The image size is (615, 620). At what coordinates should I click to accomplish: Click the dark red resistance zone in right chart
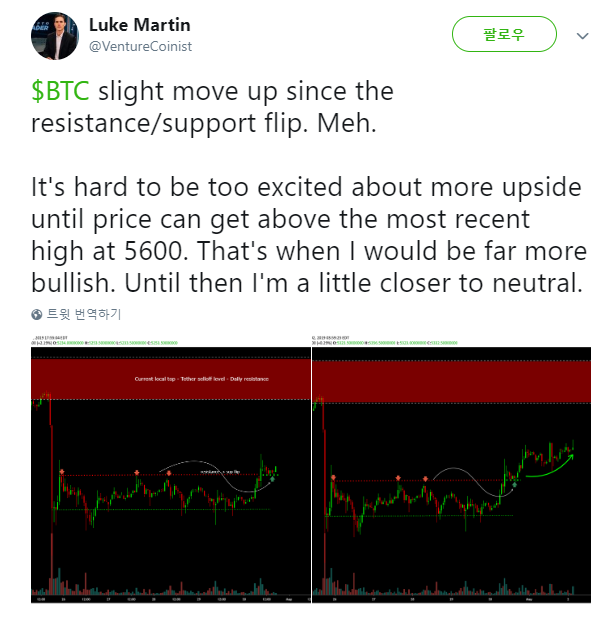point(451,382)
